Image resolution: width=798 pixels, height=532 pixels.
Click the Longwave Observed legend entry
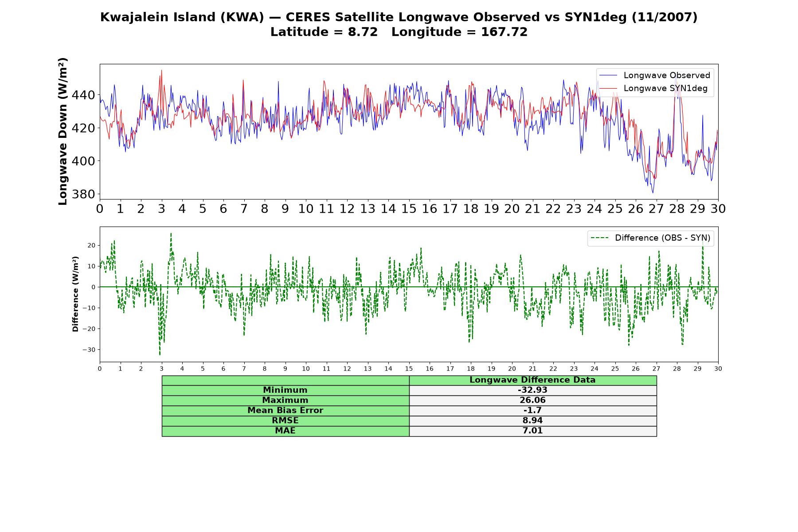[666, 75]
